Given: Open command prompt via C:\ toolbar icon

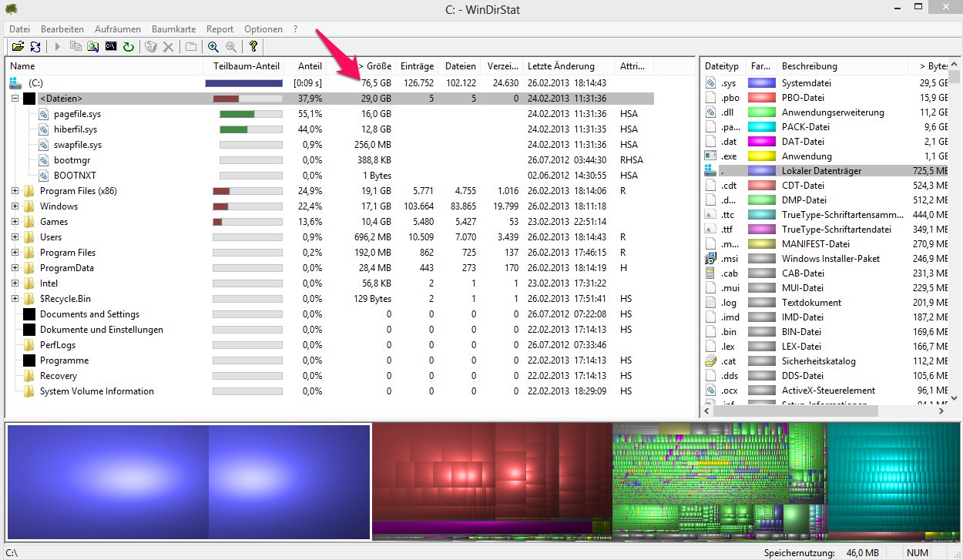Looking at the screenshot, I should pos(111,47).
